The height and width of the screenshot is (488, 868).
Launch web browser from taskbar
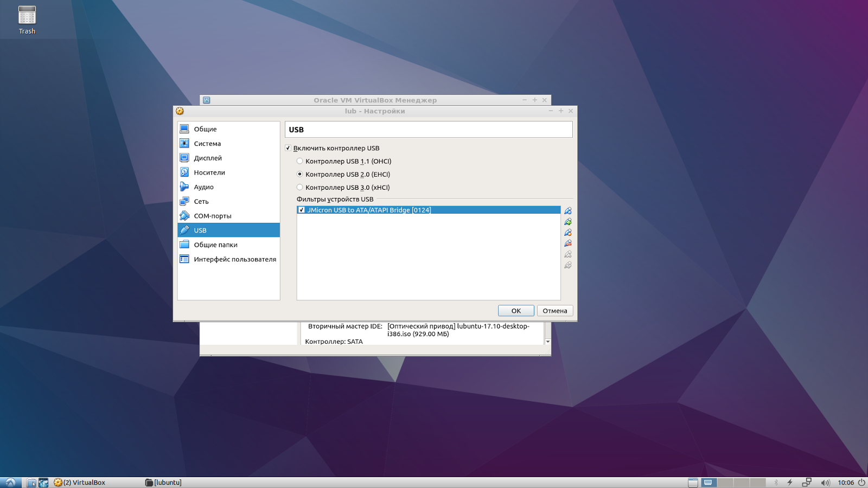[x=43, y=483]
